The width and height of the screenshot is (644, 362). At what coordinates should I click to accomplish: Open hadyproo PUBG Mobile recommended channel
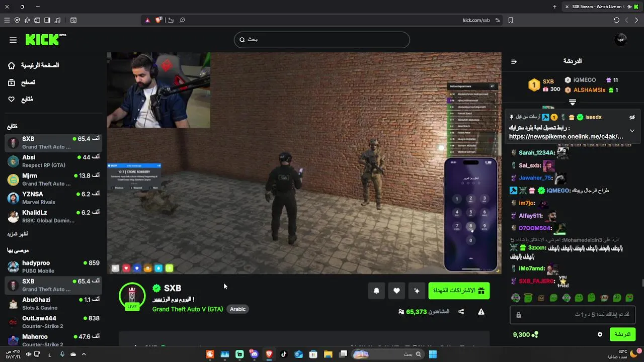point(53,266)
